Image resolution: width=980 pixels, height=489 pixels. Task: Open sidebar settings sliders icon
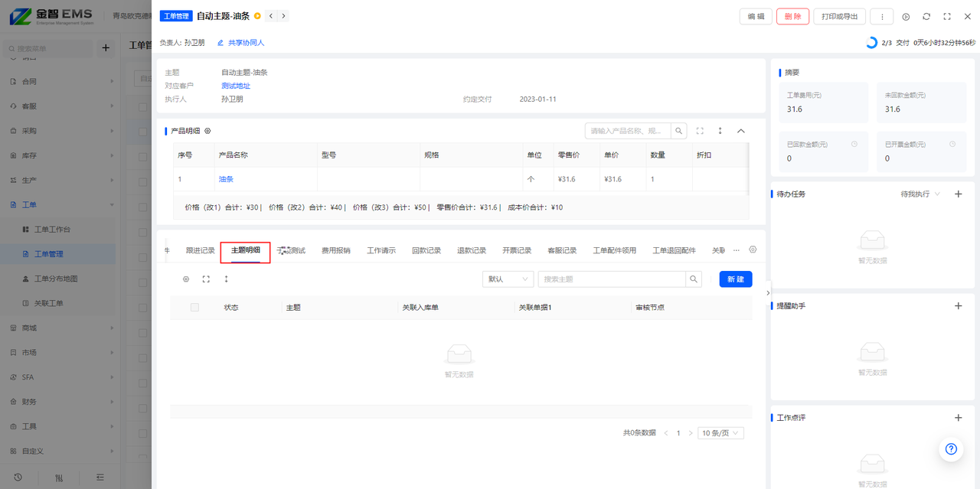tap(59, 477)
